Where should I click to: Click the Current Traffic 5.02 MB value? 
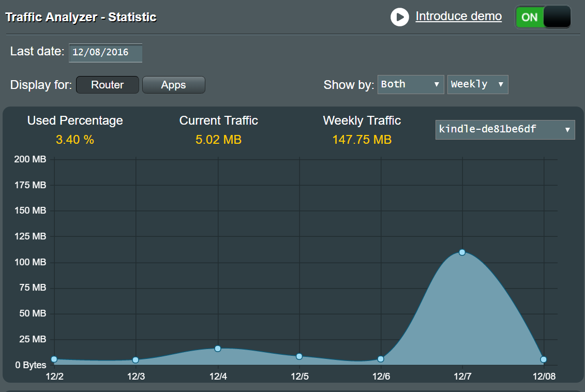point(219,140)
